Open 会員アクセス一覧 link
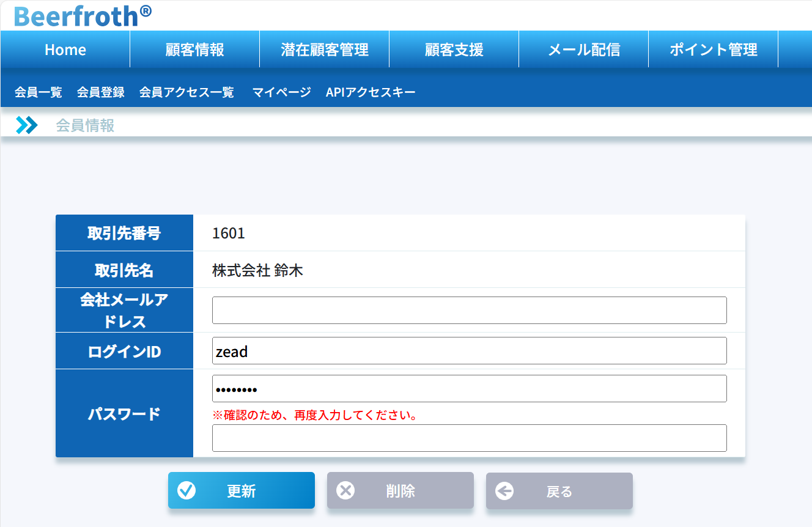This screenshot has width=812, height=527. click(x=186, y=92)
